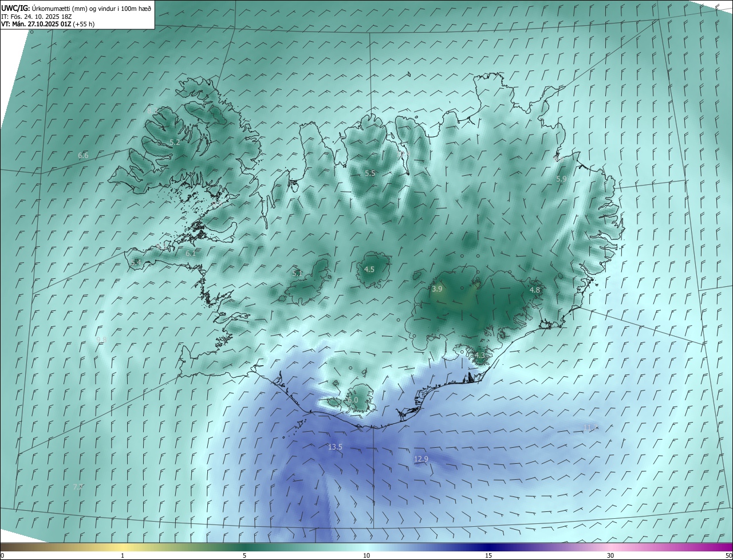This screenshot has height=560, width=733.
Task: Click the 7.7 value in the southwest corner
Action: pyautogui.click(x=78, y=487)
